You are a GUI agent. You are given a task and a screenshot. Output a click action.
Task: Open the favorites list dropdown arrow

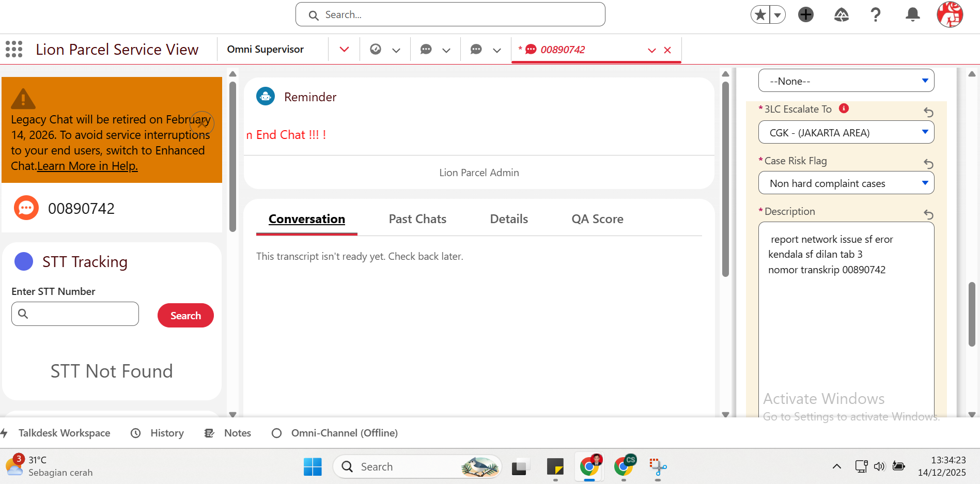point(777,14)
